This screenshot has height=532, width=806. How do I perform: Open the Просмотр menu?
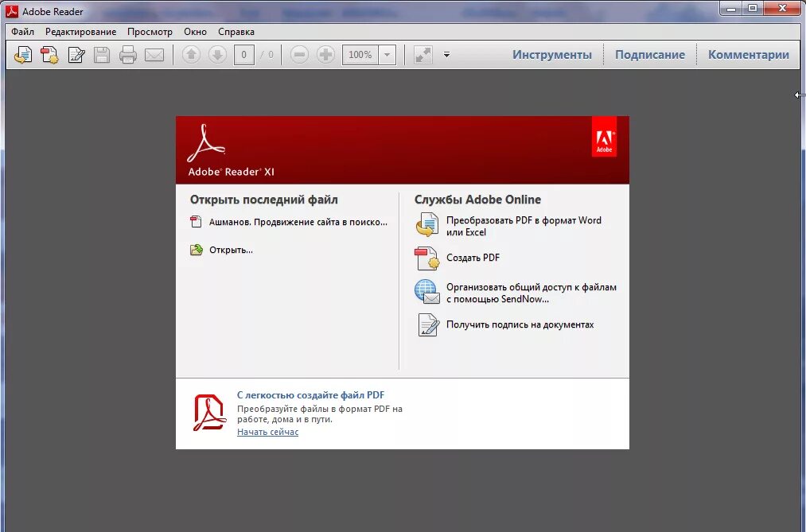point(150,32)
